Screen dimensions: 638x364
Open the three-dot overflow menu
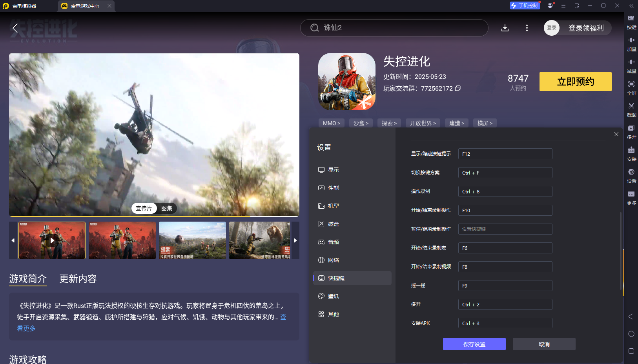(527, 28)
